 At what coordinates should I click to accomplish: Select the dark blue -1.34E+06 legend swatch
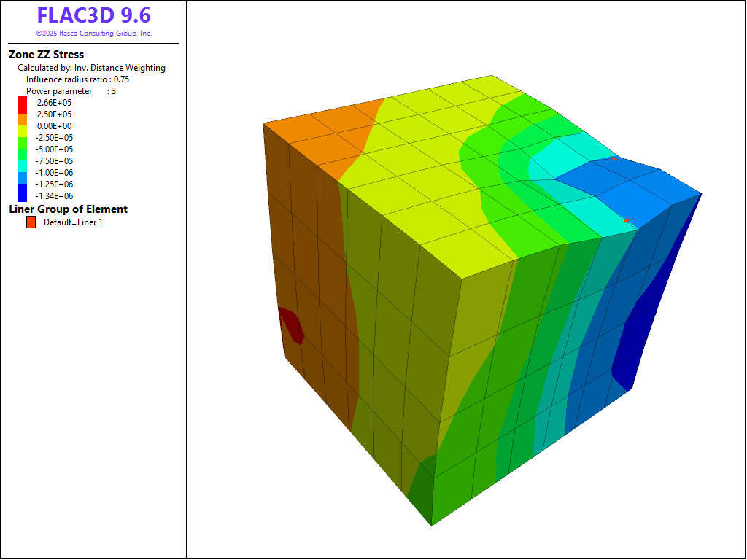click(22, 195)
